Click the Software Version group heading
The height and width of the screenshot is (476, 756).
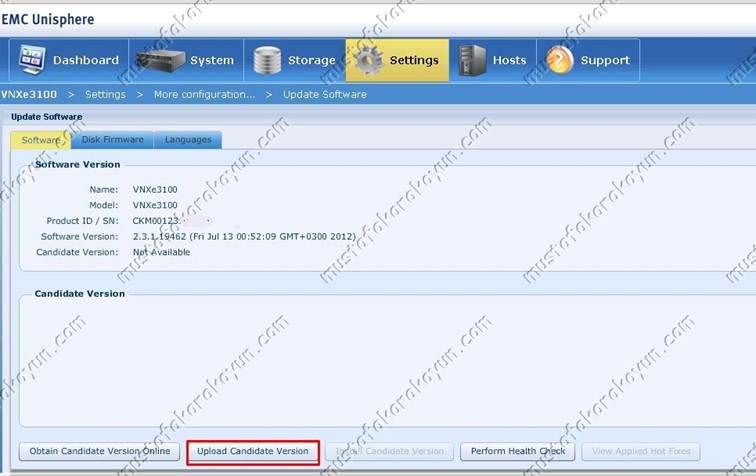click(77, 164)
